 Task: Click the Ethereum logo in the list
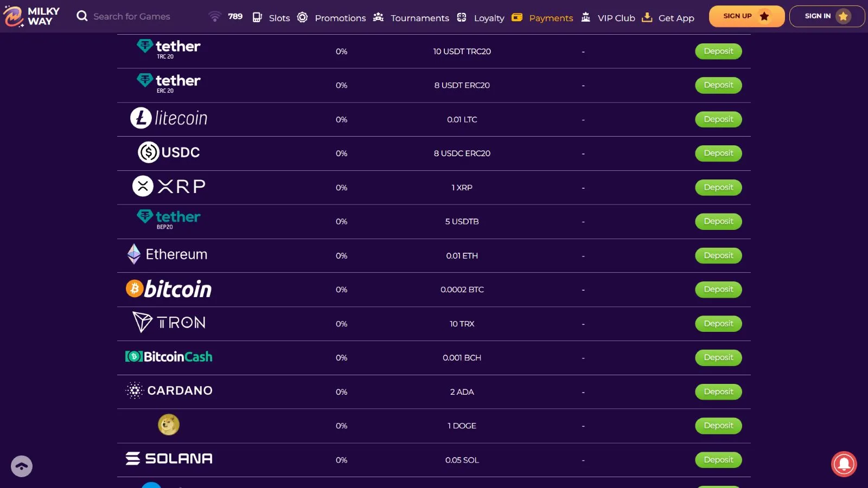click(168, 254)
